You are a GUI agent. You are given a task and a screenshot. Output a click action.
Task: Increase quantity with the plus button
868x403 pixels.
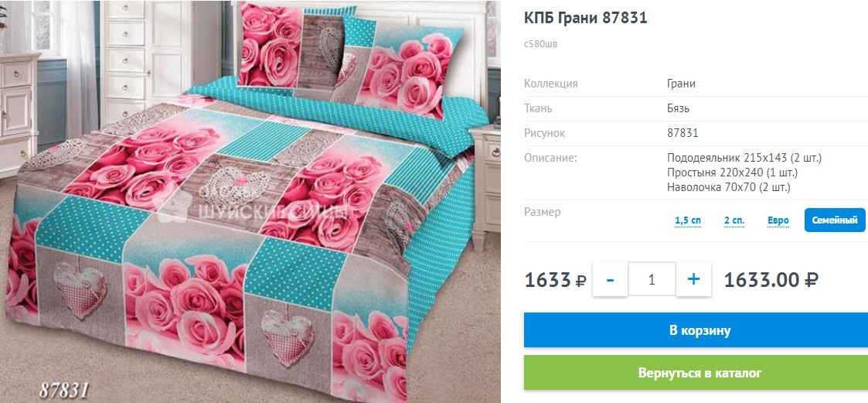693,279
